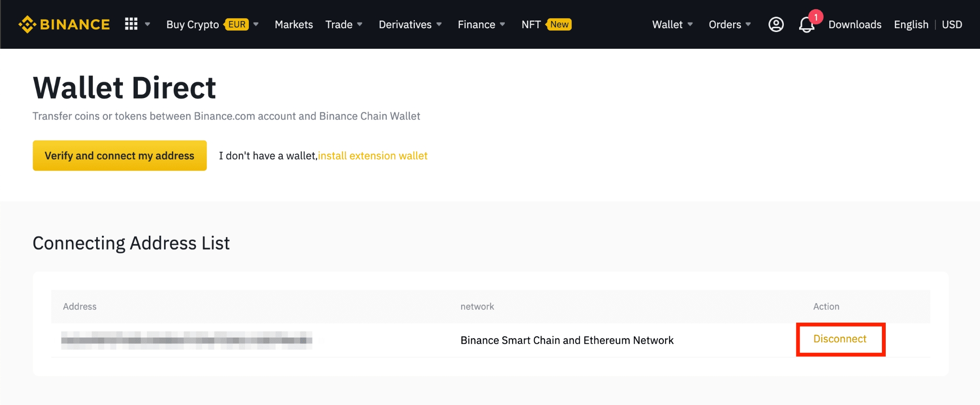Go to the Markets page
Screen dimensions: 980x405
coord(294,24)
